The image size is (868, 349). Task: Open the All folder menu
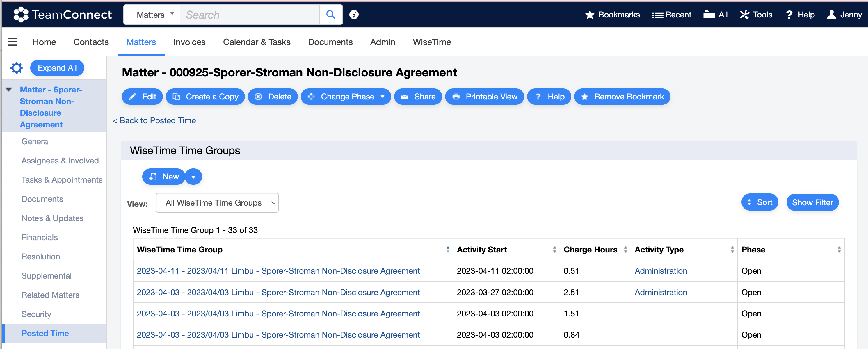(x=716, y=15)
